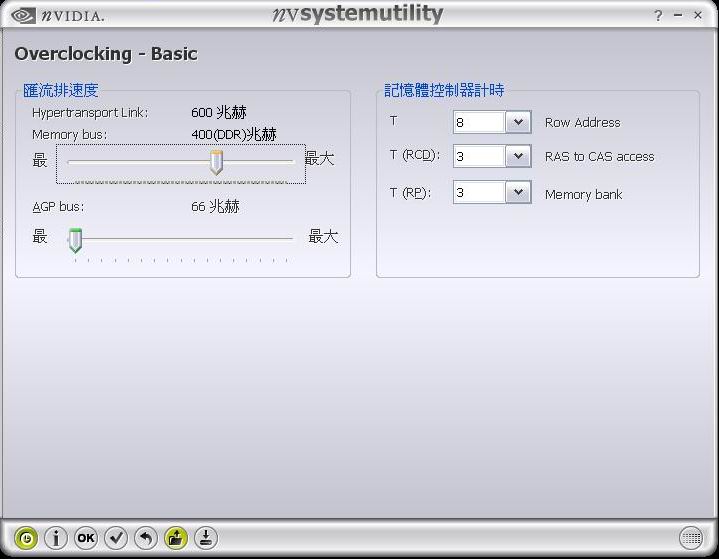The image size is (719, 559).
Task: Click the 'RAS to CAS access' label
Action: (599, 156)
